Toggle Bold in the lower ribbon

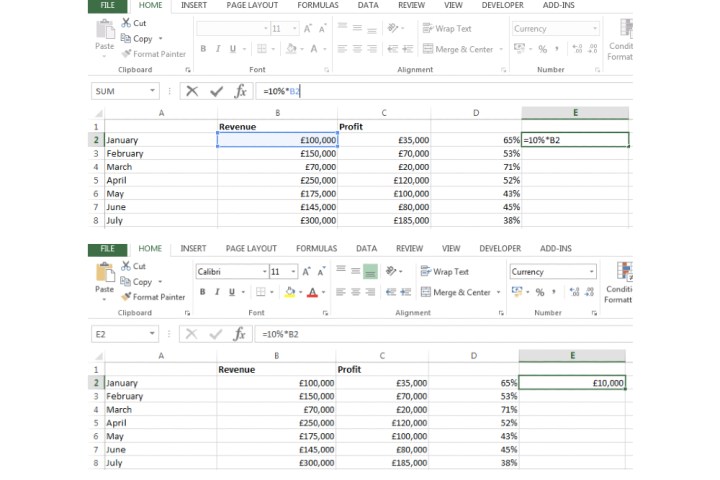(202, 292)
